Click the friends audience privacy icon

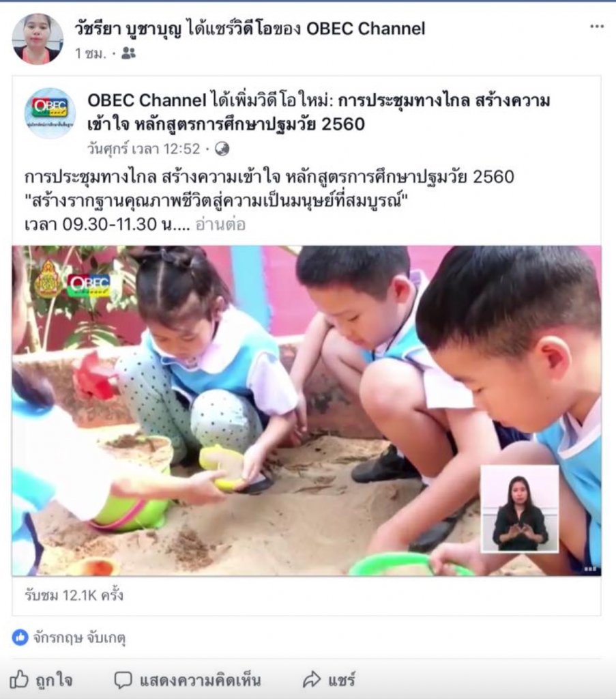[x=128, y=54]
